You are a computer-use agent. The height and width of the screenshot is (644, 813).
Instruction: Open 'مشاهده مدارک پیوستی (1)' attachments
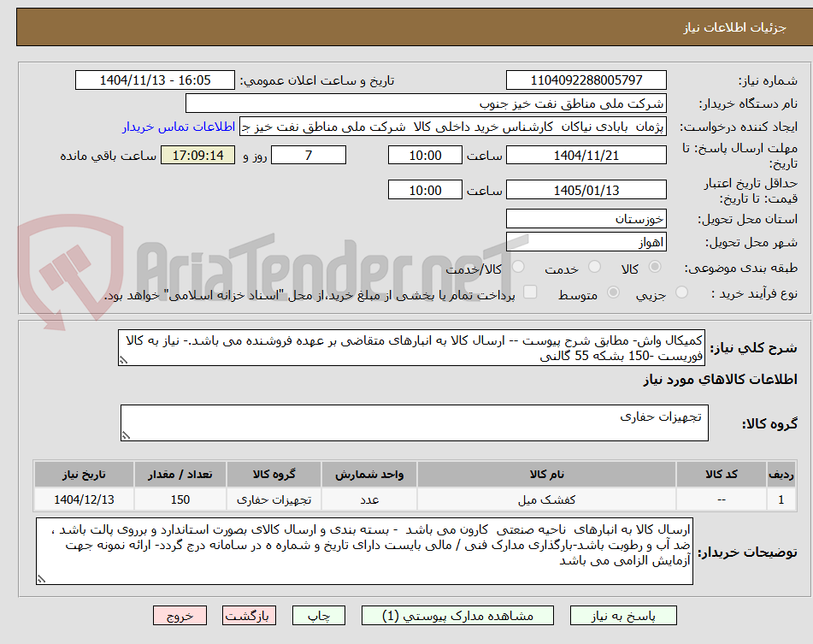457,616
